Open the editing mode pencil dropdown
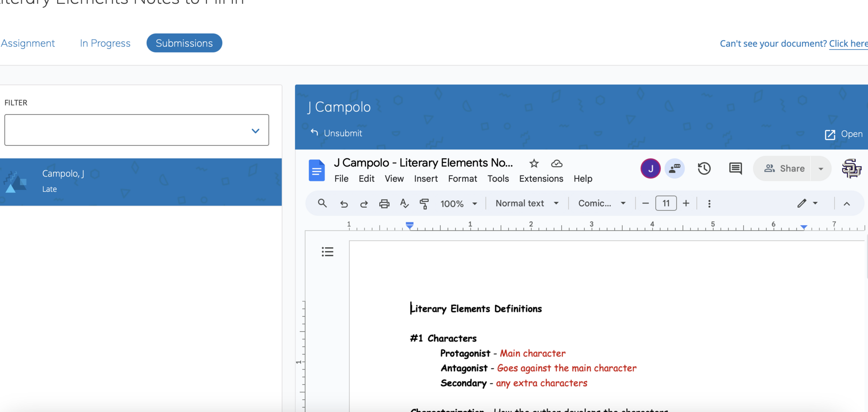 [x=807, y=204]
